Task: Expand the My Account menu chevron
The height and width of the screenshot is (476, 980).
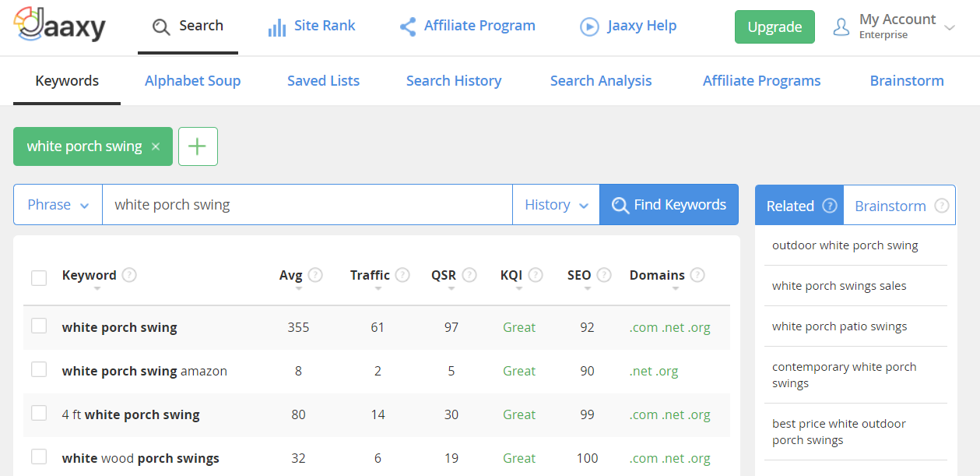Action: point(950,28)
